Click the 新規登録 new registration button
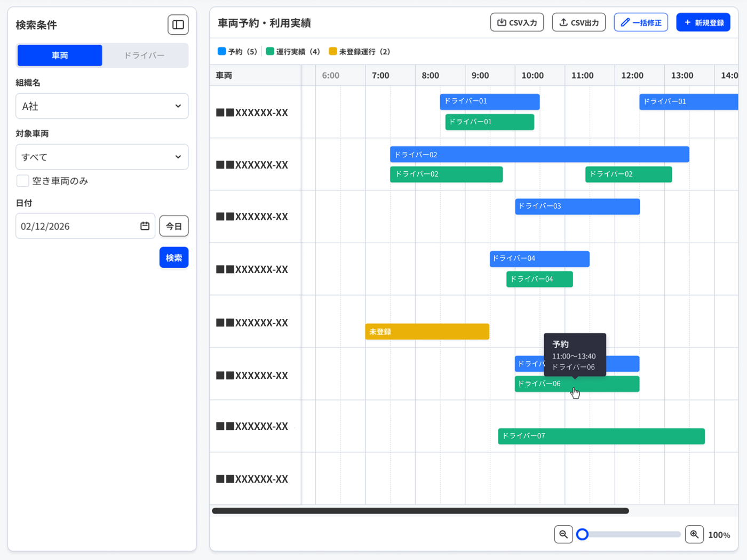Viewport: 747px width, 560px height. click(x=703, y=22)
